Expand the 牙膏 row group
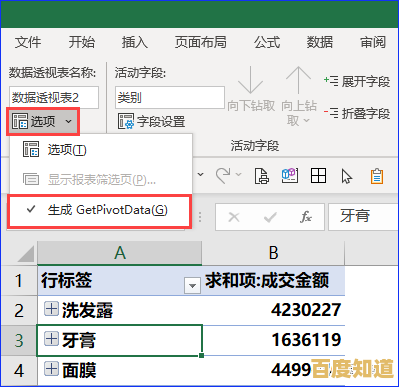Viewport: 399px width, 387px height. click(51, 339)
